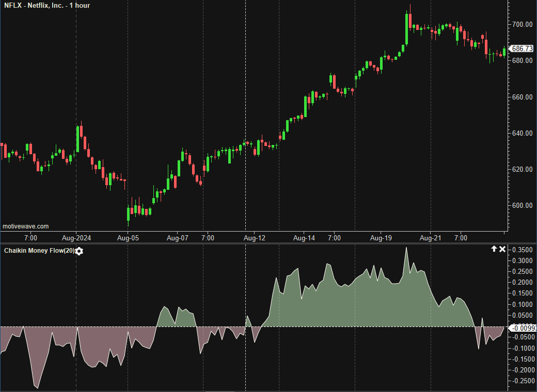
Task: Select the 686.73 current price tag
Action: click(522, 48)
